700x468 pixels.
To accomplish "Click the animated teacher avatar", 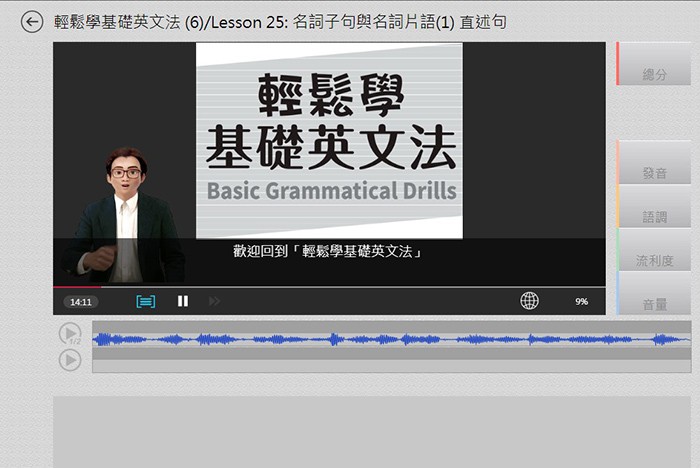I will (x=124, y=220).
